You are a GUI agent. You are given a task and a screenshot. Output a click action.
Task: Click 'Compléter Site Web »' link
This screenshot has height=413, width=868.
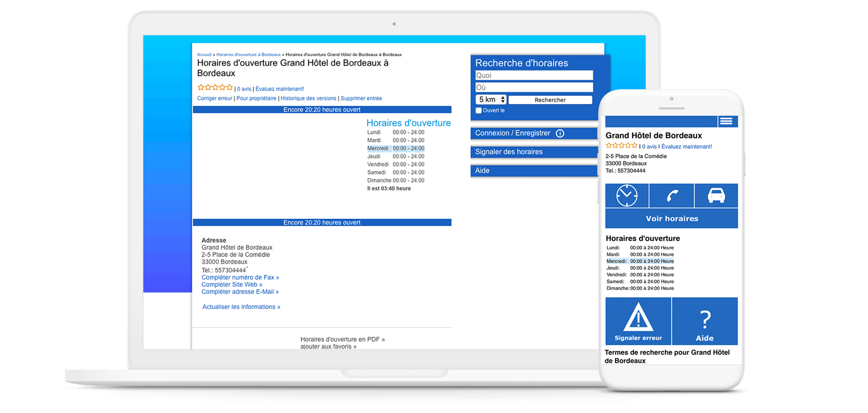232,285
